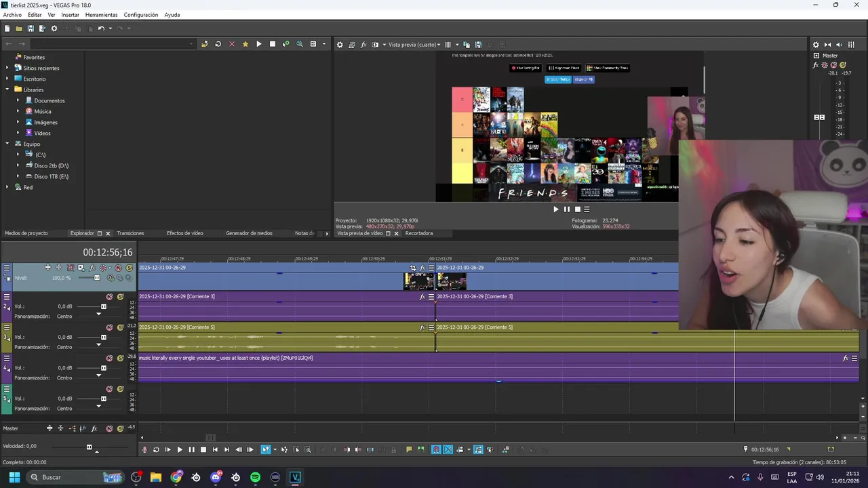The width and height of the screenshot is (868, 488).
Task: Open the Archivo menu
Action: point(12,15)
